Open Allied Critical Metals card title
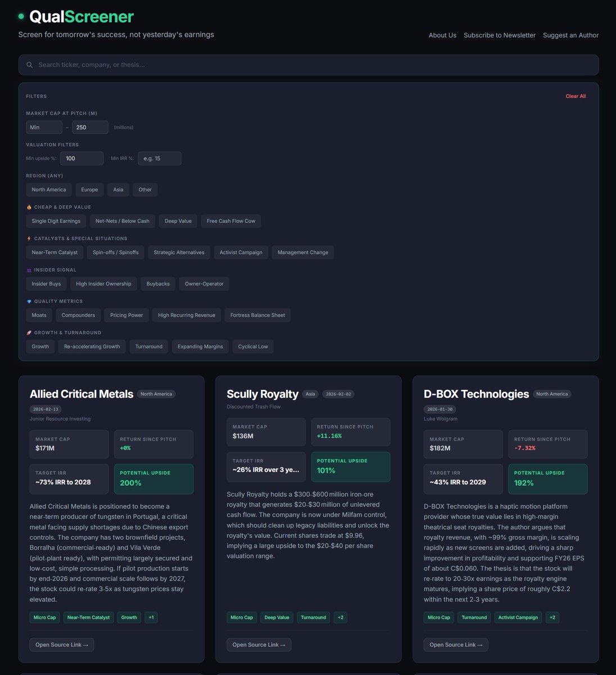Viewport: 616px width, 675px height. point(81,394)
